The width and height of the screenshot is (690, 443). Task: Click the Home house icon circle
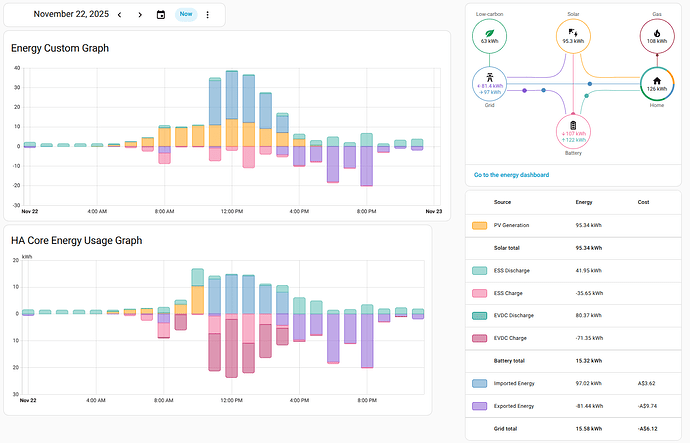click(x=656, y=84)
